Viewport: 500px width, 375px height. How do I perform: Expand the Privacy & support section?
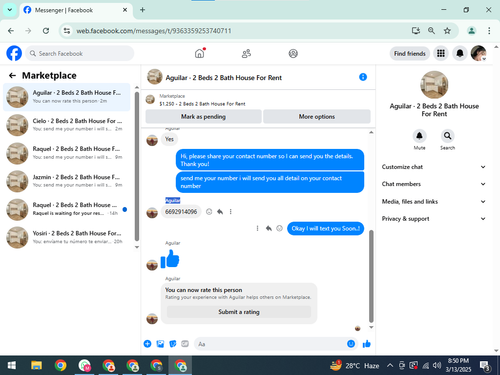point(434,219)
